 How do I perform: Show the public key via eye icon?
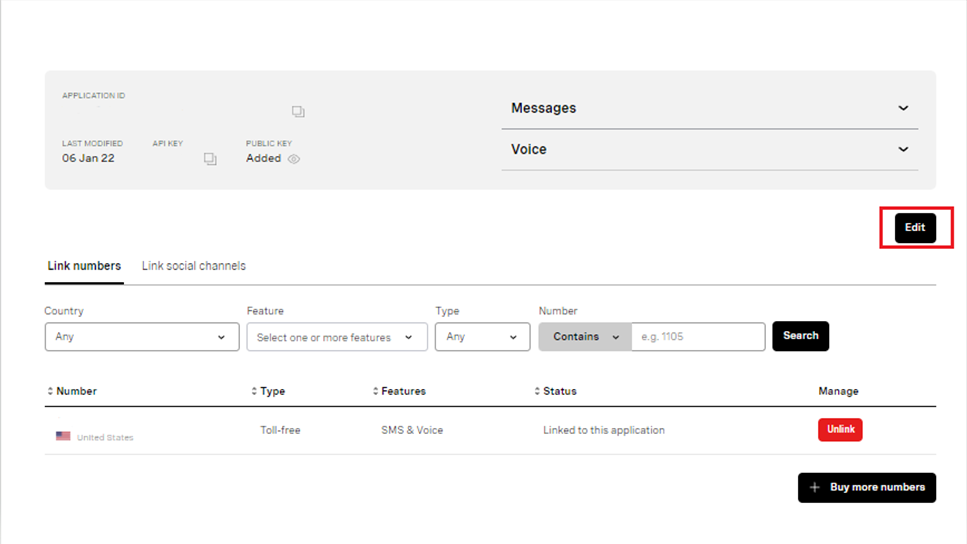(294, 159)
